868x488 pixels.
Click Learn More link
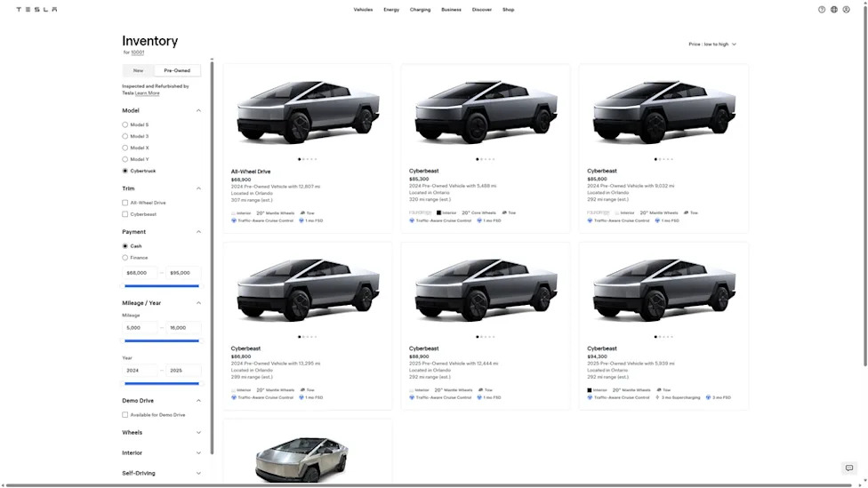pos(148,93)
